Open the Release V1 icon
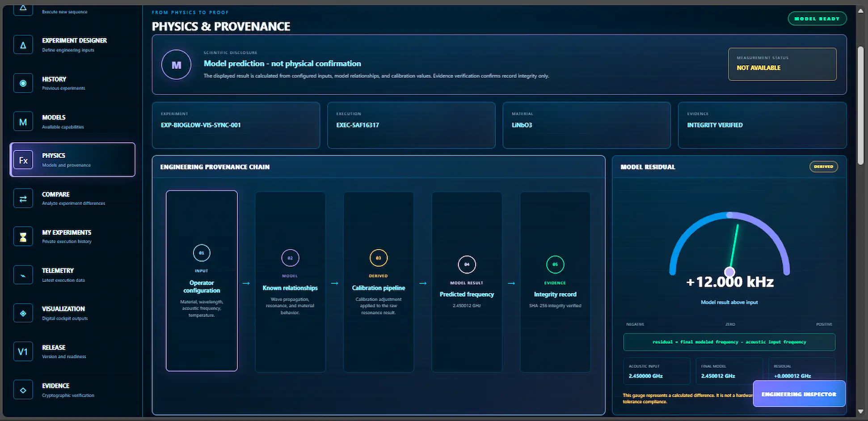868x421 pixels. pyautogui.click(x=23, y=352)
